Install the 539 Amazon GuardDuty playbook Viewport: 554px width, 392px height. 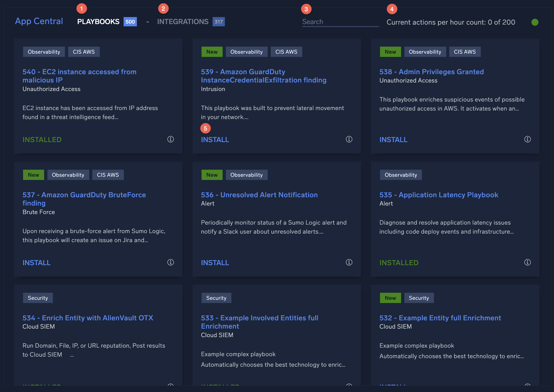tap(215, 140)
